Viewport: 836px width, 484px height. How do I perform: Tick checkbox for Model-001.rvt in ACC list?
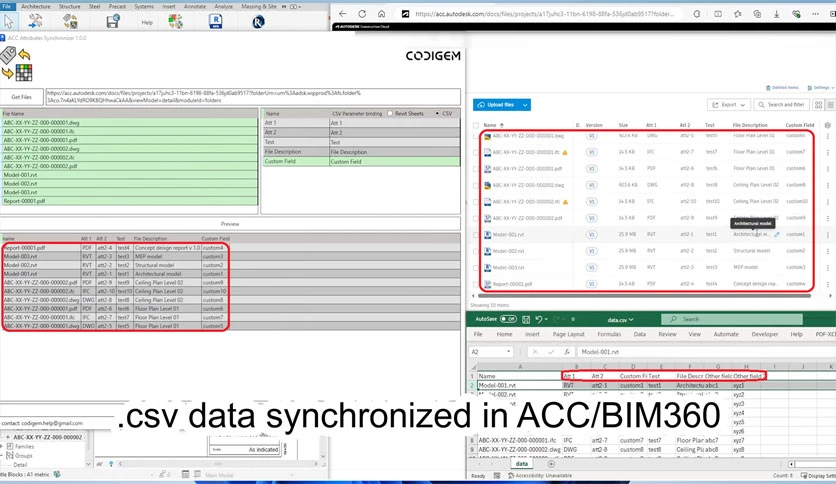(476, 235)
